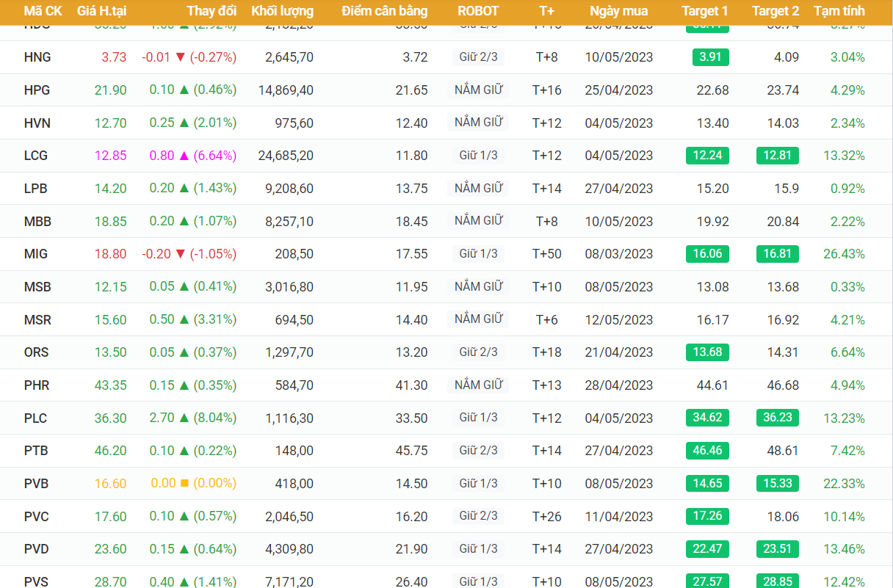The width and height of the screenshot is (893, 588).
Task: Click the Giữ 2/3 badge for ORS
Action: pos(478,352)
